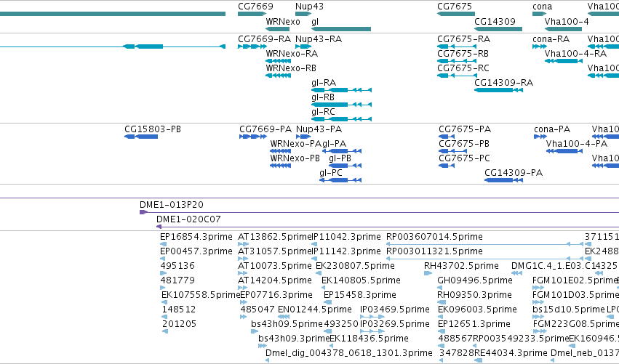Image resolution: width=619 pixels, height=364 pixels.
Task: Select the gl-PC protein label
Action: [x=331, y=173]
